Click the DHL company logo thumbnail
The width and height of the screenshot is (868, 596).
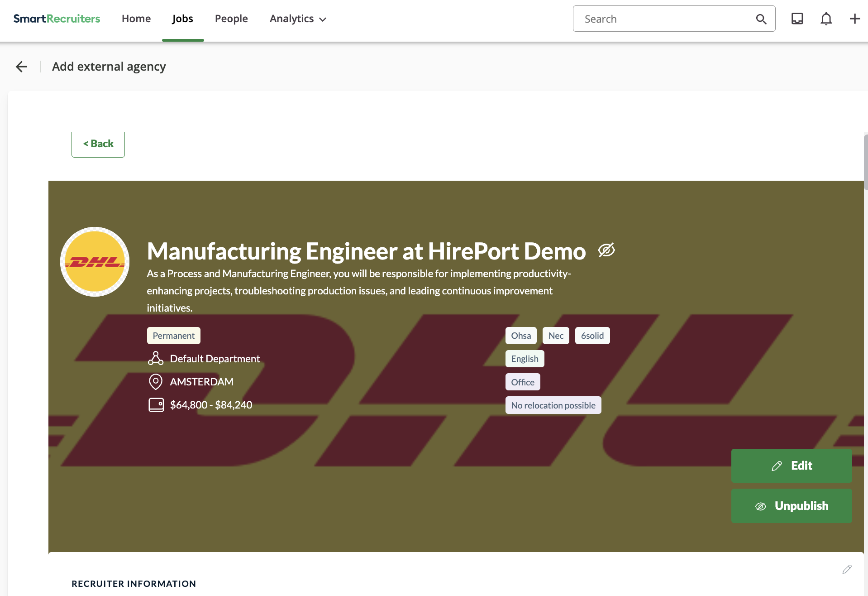point(95,262)
